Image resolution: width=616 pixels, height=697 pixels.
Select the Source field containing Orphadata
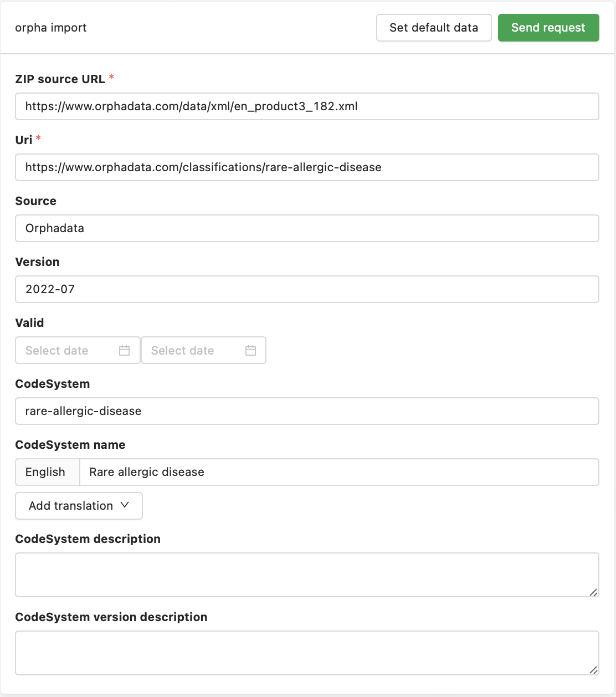307,228
